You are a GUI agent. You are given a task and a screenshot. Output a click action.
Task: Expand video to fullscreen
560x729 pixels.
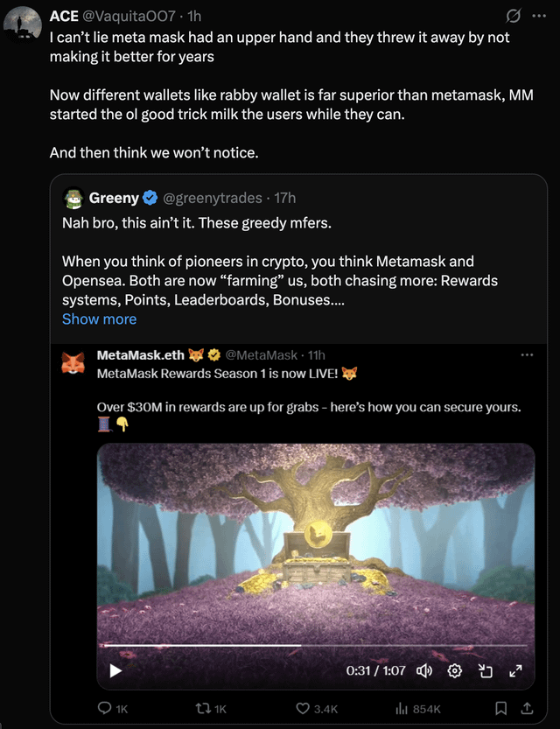point(515,671)
